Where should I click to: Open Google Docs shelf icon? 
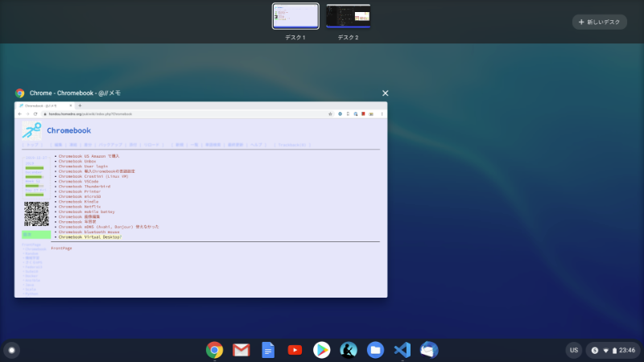(x=268, y=350)
